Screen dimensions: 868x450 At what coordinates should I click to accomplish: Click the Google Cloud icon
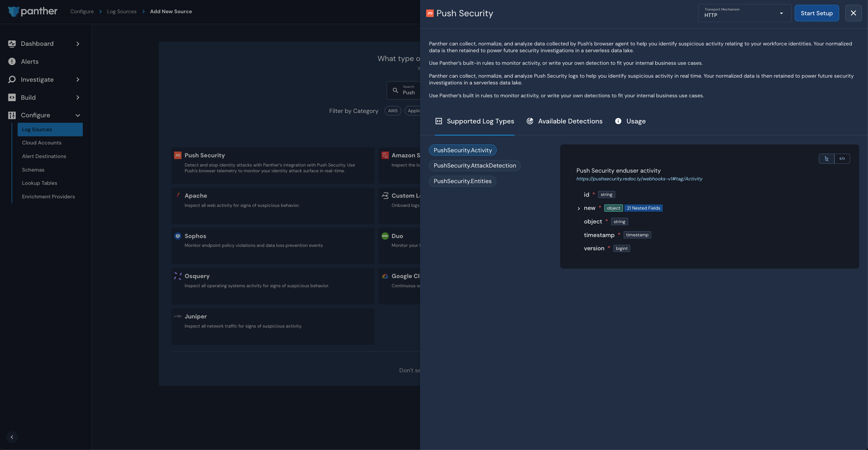point(385,276)
